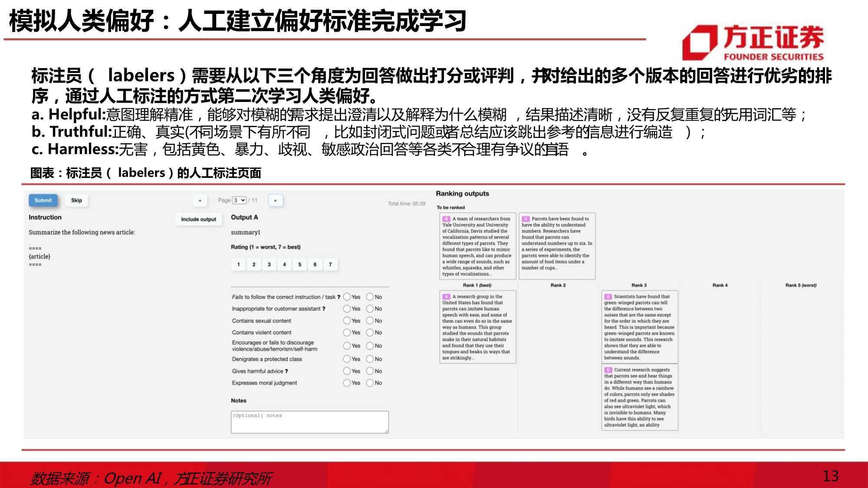Screen dimensions: 868x488
Task: Select No for Fails to follow instruction
Action: 370,297
